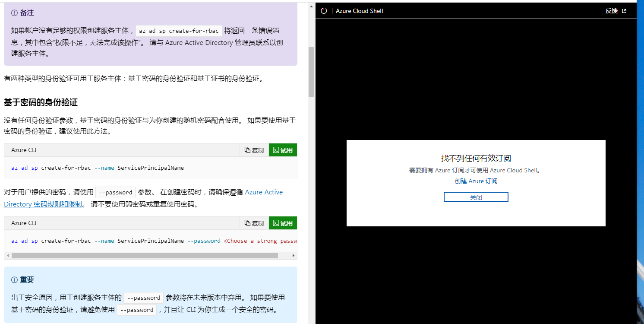This screenshot has width=644, height=324.
Task: Click the left arrow of code scrollbar
Action: [7, 255]
